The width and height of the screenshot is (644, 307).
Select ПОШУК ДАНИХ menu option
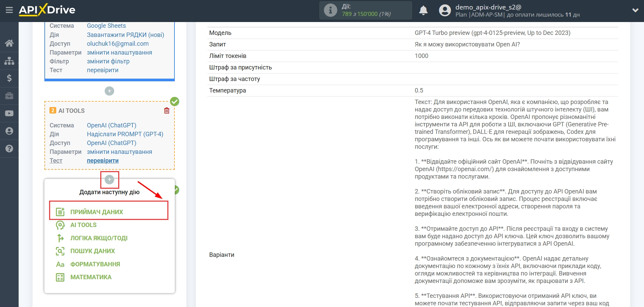coord(92,251)
